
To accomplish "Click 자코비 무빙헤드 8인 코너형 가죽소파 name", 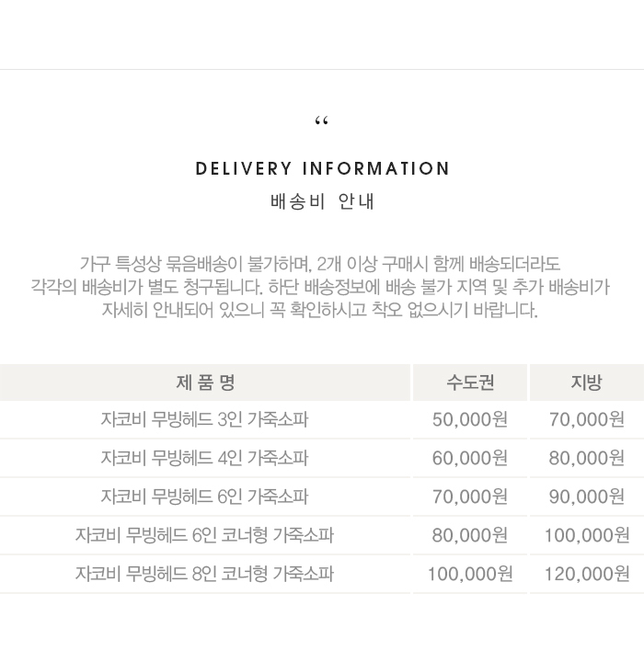I will point(204,574).
